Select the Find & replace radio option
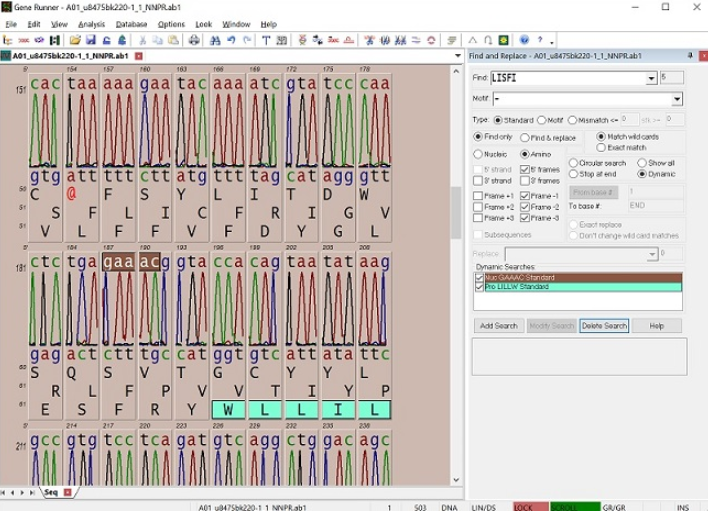The width and height of the screenshot is (708, 513). [525, 137]
